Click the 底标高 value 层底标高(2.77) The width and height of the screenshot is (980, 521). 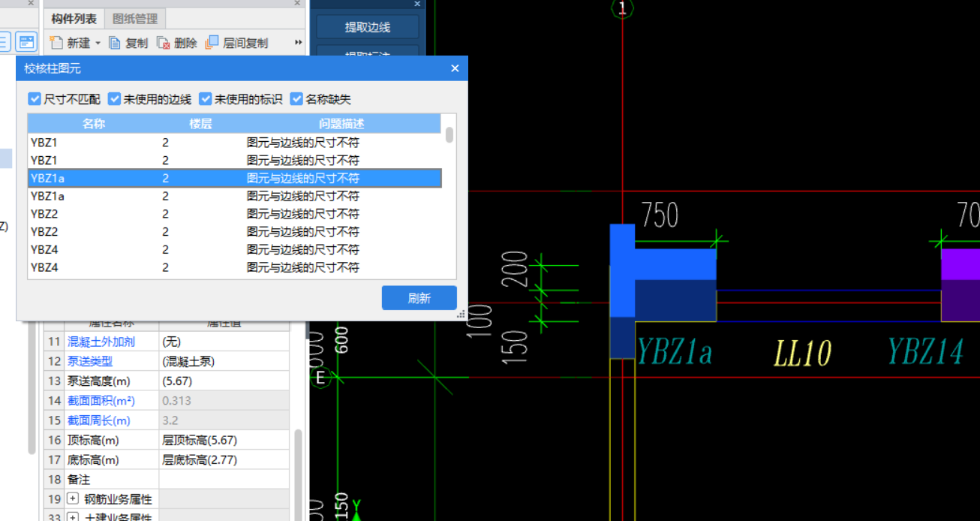tap(224, 459)
